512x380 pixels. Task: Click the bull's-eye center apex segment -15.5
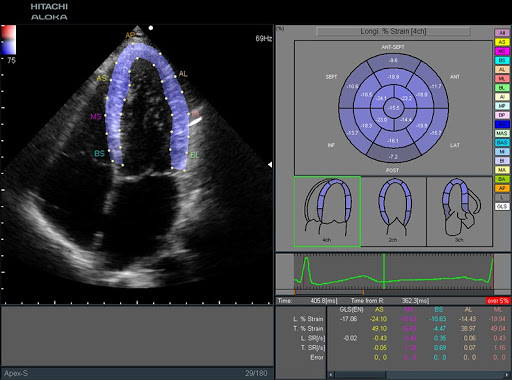click(394, 108)
